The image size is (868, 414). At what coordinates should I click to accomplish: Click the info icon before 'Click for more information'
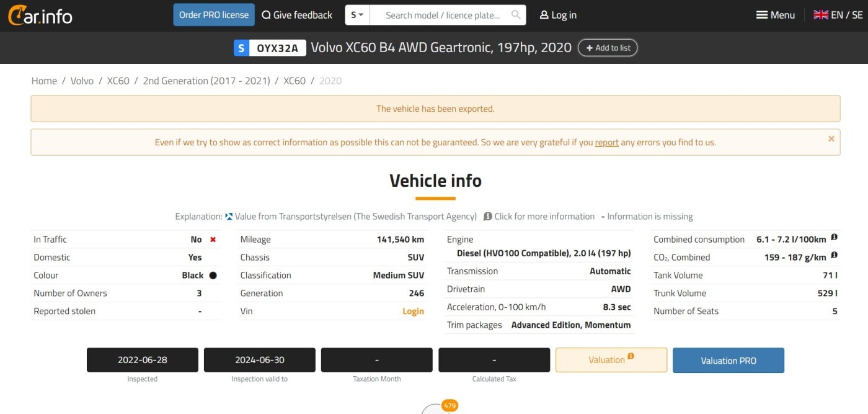tap(488, 217)
